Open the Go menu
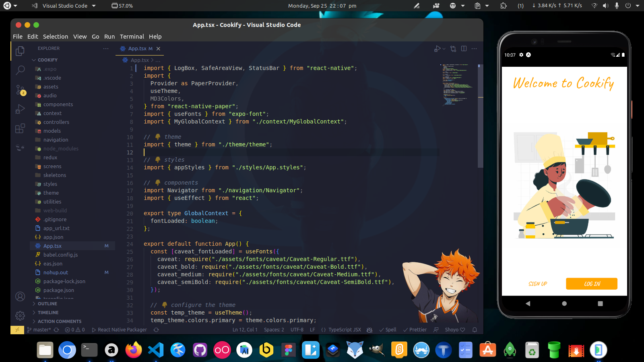Screen dimensions: 644x362 click(95, 37)
